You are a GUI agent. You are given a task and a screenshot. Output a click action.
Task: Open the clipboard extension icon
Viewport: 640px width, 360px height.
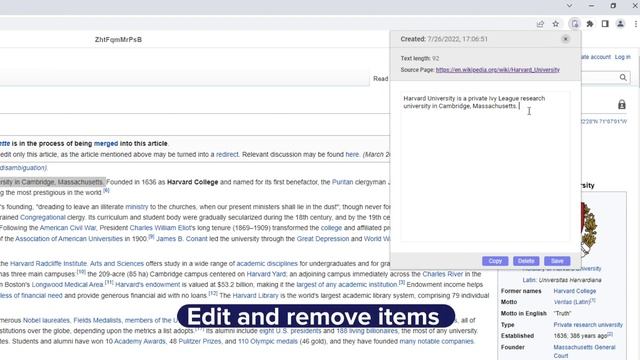(575, 24)
